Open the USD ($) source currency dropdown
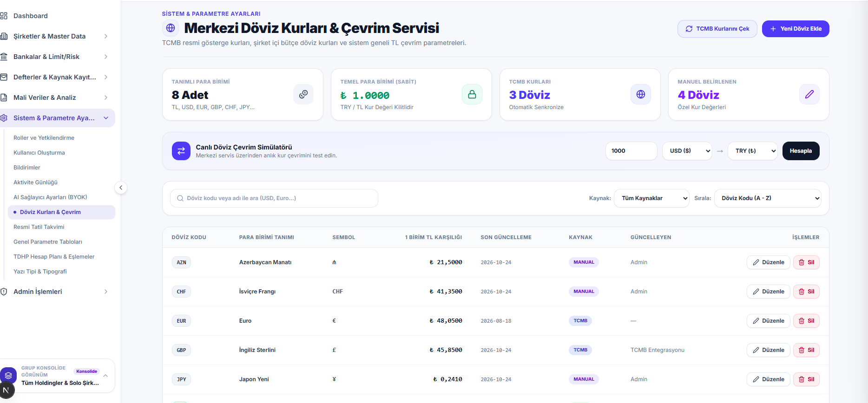The height and width of the screenshot is (403, 868). 687,151
